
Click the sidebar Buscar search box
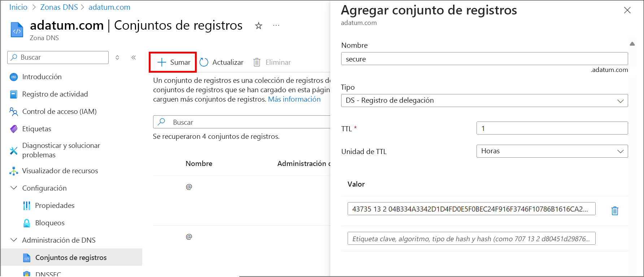[58, 57]
